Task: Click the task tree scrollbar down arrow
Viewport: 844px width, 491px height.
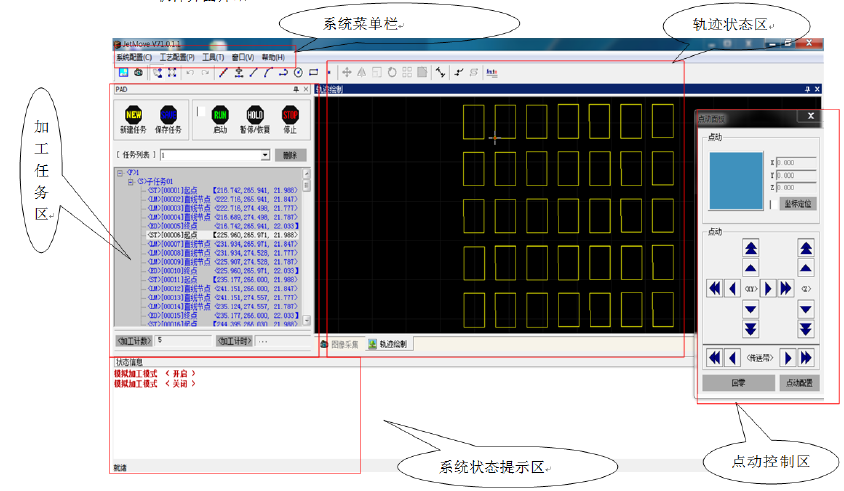Action: tap(306, 320)
